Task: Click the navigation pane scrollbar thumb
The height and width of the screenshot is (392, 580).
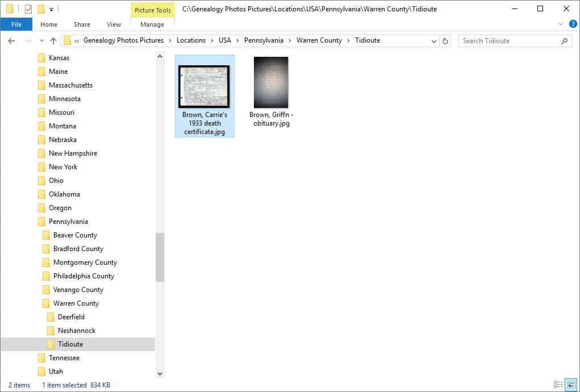Action: click(160, 257)
